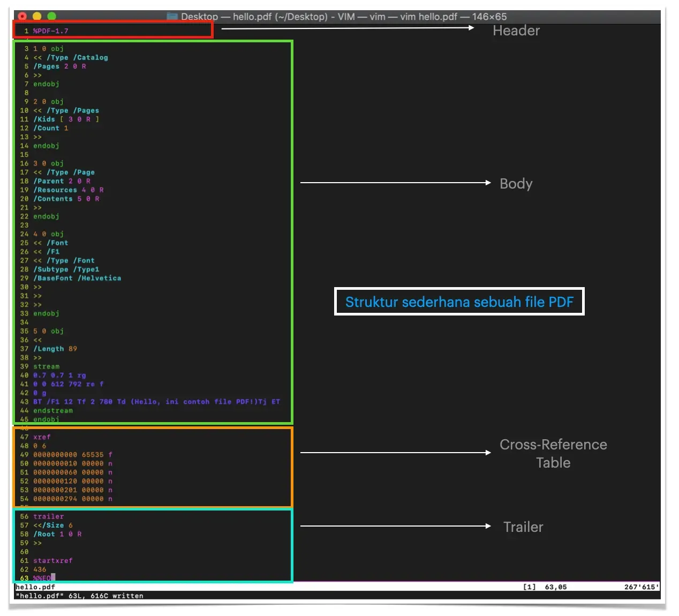679x616 pixels.
Task: Close the vim terminal window
Action: (22, 17)
